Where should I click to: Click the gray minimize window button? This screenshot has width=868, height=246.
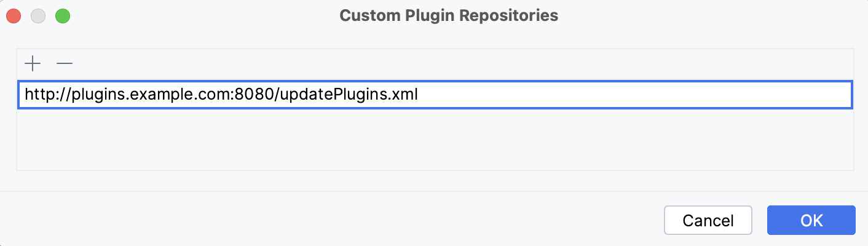tap(38, 16)
